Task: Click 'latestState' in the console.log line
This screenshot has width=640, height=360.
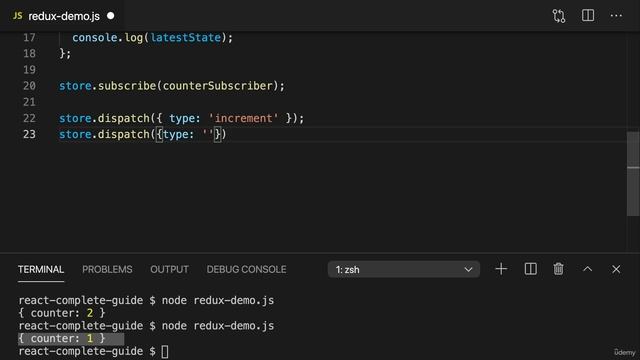Action: point(186,38)
